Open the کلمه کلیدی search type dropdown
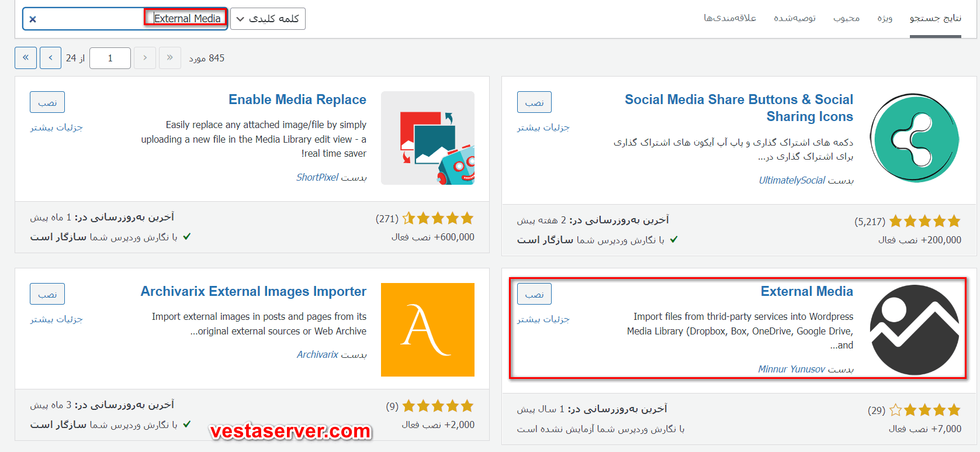 (268, 19)
